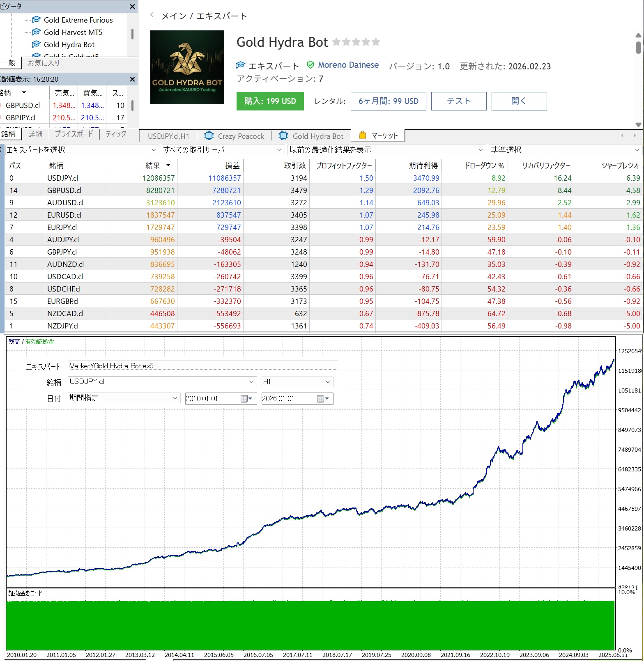Click the star rating beside Gold Hydra Bot title
644x666 pixels.
point(356,42)
